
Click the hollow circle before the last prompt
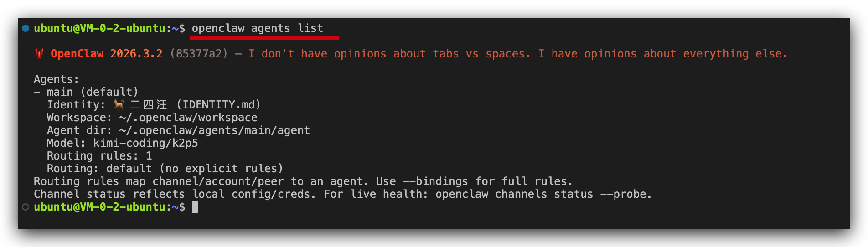[x=26, y=207]
